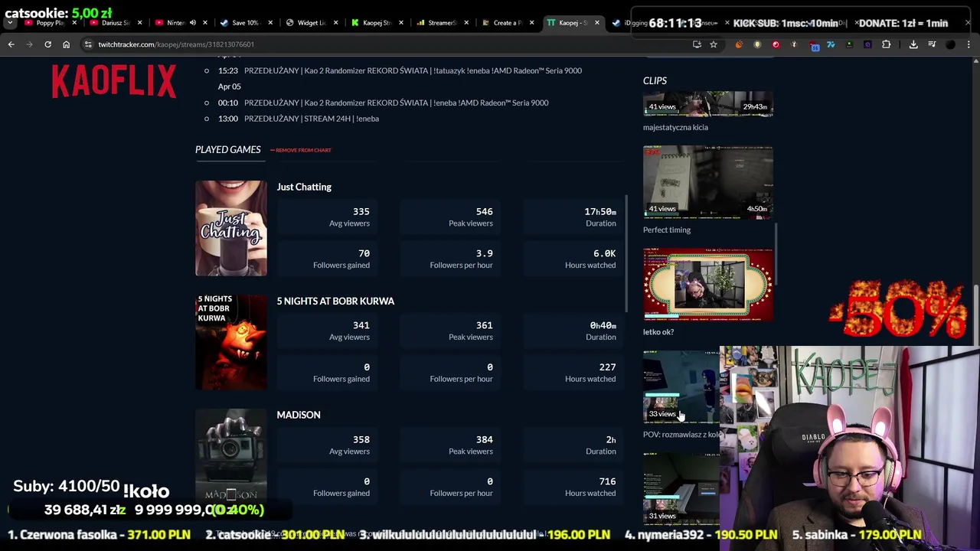
Task: Close the active Kaopej twitchtracker tab
Action: coord(596,23)
